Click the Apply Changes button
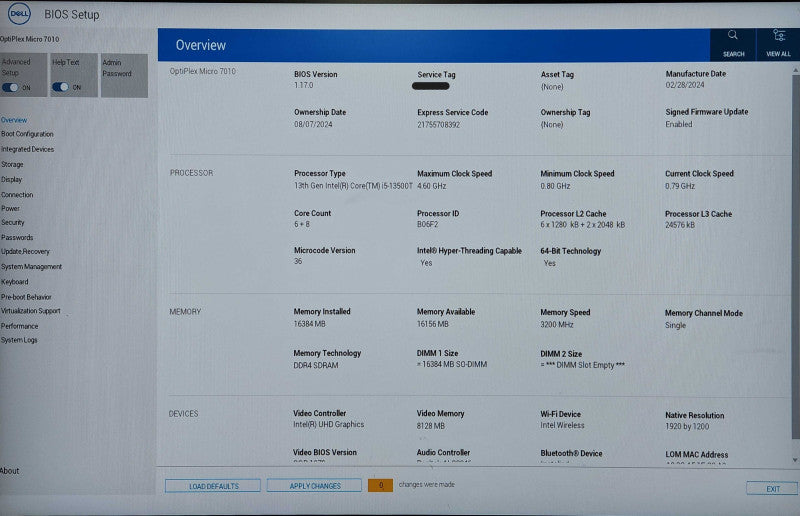800x516 pixels. coord(314,486)
